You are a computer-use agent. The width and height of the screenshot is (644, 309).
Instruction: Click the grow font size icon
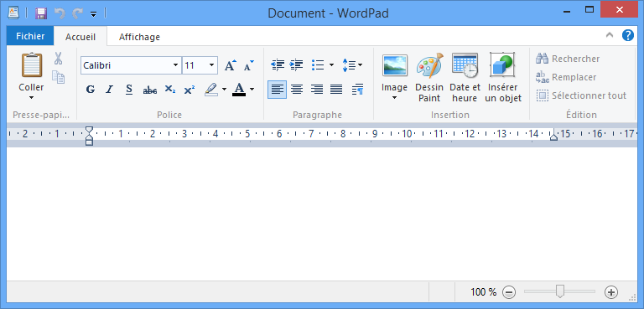pyautogui.click(x=231, y=65)
